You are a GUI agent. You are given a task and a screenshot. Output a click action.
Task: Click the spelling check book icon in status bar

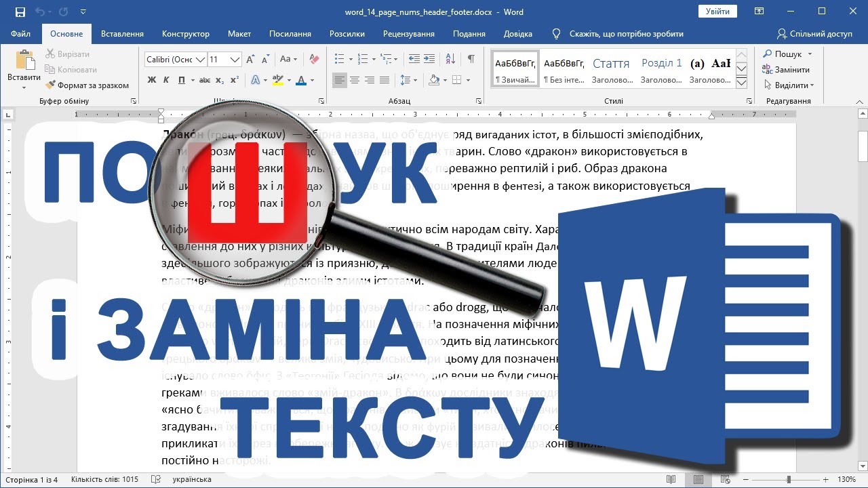tap(156, 479)
